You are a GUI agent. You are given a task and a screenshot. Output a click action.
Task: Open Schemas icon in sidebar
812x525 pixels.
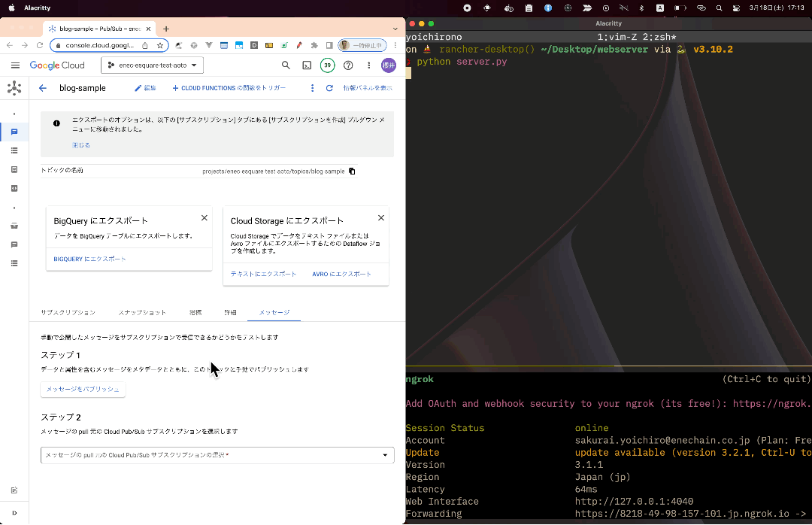click(14, 188)
